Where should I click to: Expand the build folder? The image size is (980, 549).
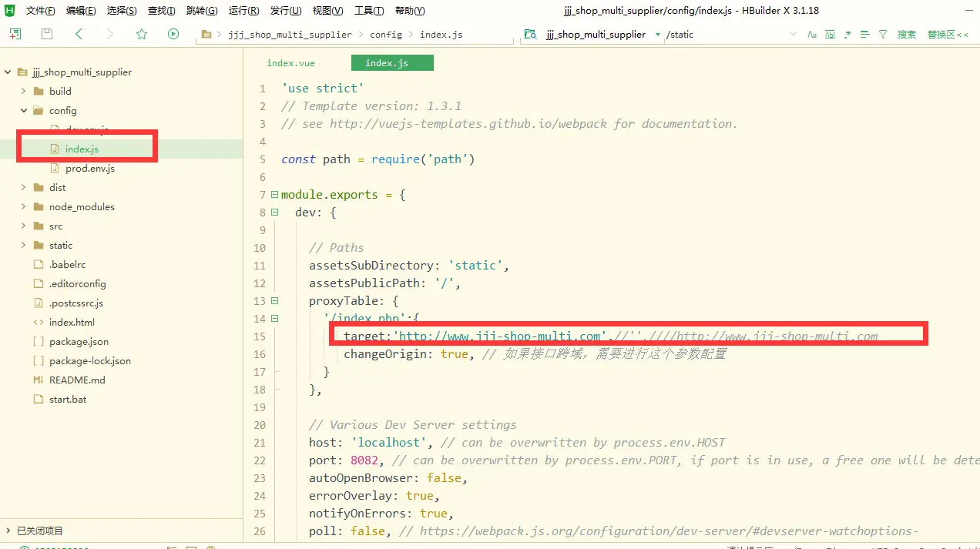[x=24, y=92]
